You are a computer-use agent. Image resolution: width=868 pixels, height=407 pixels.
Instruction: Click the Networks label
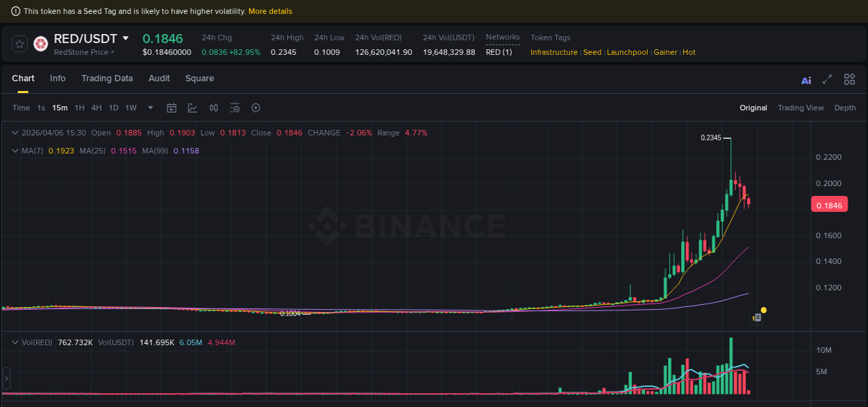coord(503,38)
